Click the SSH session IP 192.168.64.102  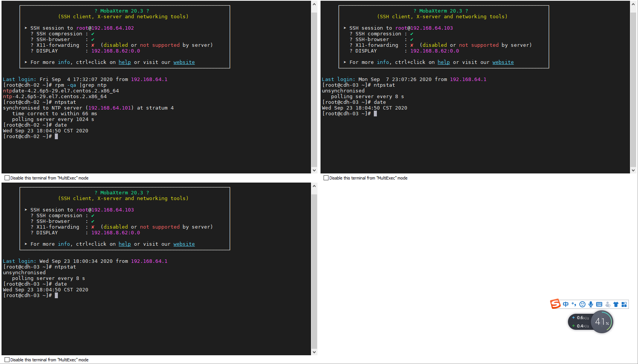click(x=113, y=28)
